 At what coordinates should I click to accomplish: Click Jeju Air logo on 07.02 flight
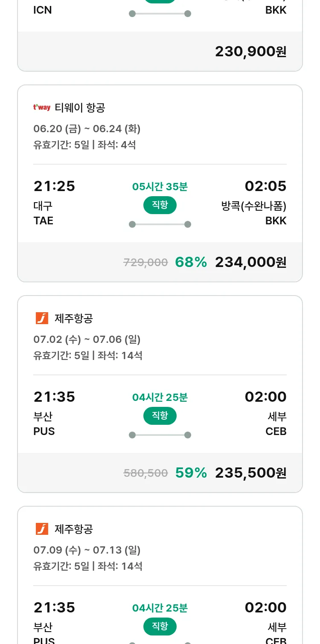pyautogui.click(x=42, y=318)
